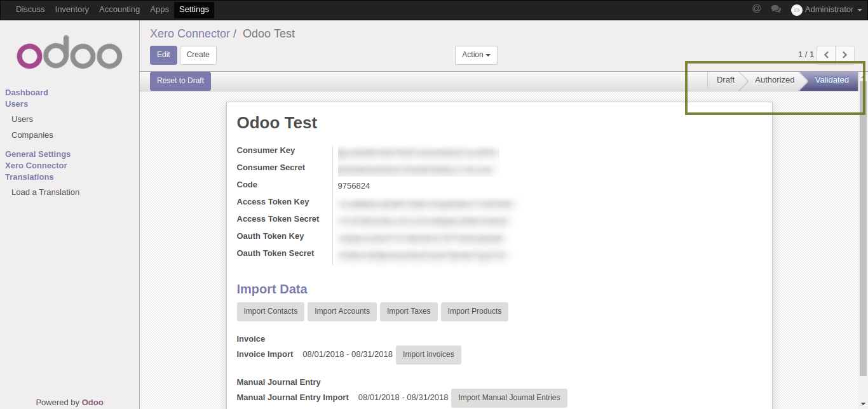Go to previous record arrow

826,55
